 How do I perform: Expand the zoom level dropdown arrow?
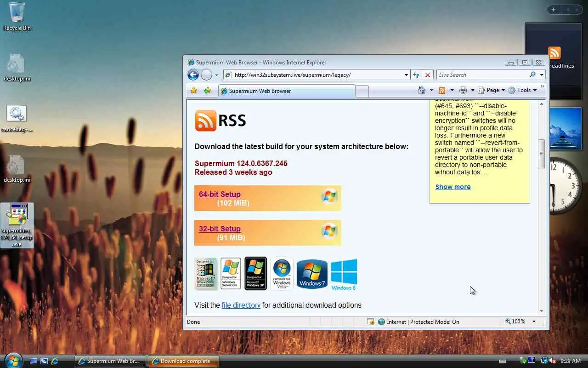click(534, 322)
